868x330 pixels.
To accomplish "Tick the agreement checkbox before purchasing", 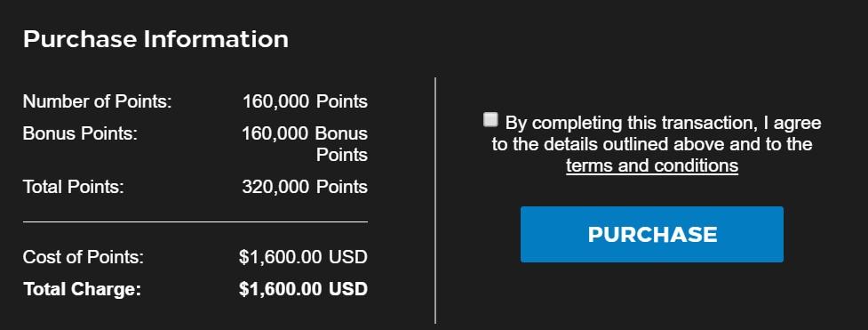I will 490,120.
